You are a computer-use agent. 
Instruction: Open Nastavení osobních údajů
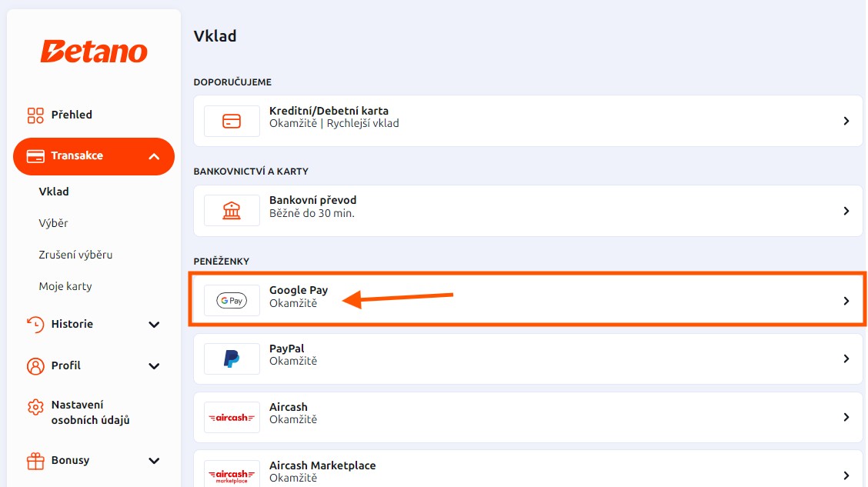[x=90, y=412]
